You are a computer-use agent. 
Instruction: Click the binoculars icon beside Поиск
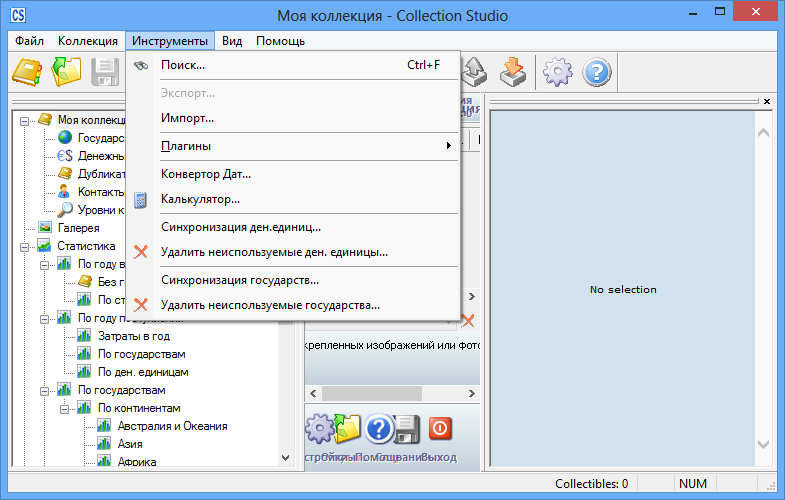click(141, 66)
